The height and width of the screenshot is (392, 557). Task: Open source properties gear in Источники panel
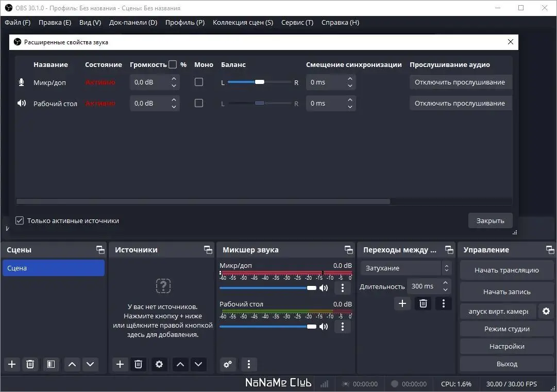click(x=159, y=364)
